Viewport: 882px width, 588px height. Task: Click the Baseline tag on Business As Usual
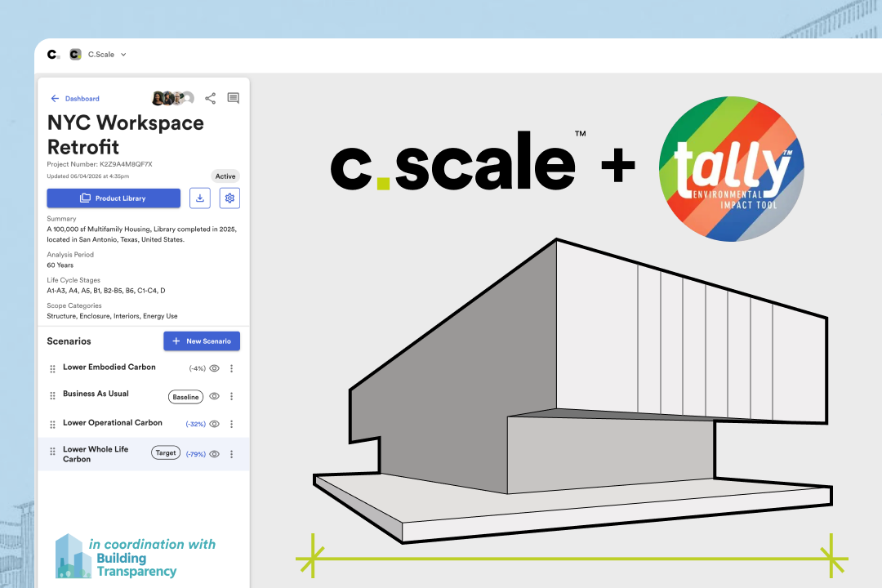(185, 397)
